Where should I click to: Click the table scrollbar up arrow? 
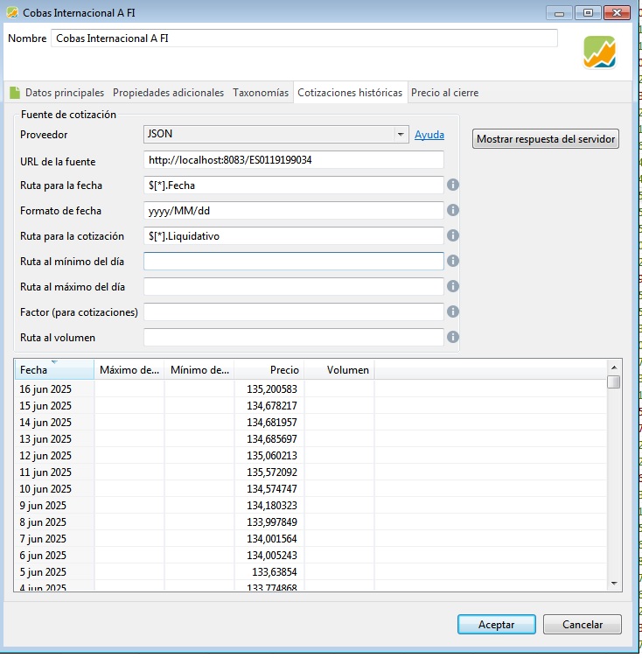[614, 367]
